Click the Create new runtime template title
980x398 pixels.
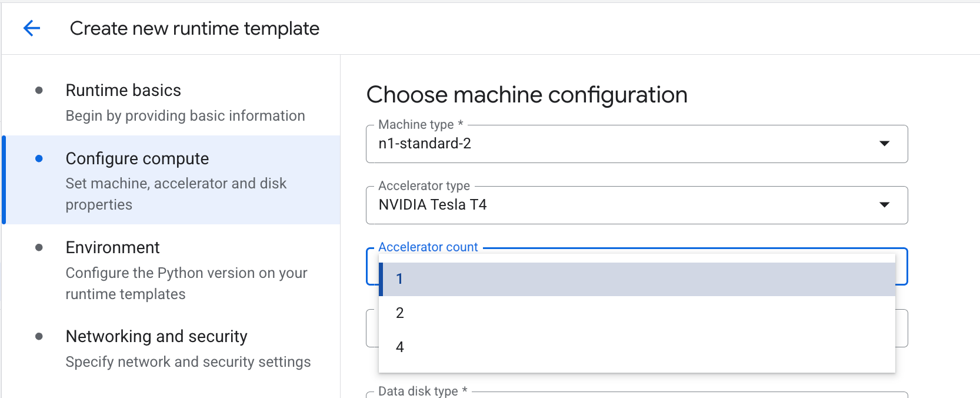(194, 28)
